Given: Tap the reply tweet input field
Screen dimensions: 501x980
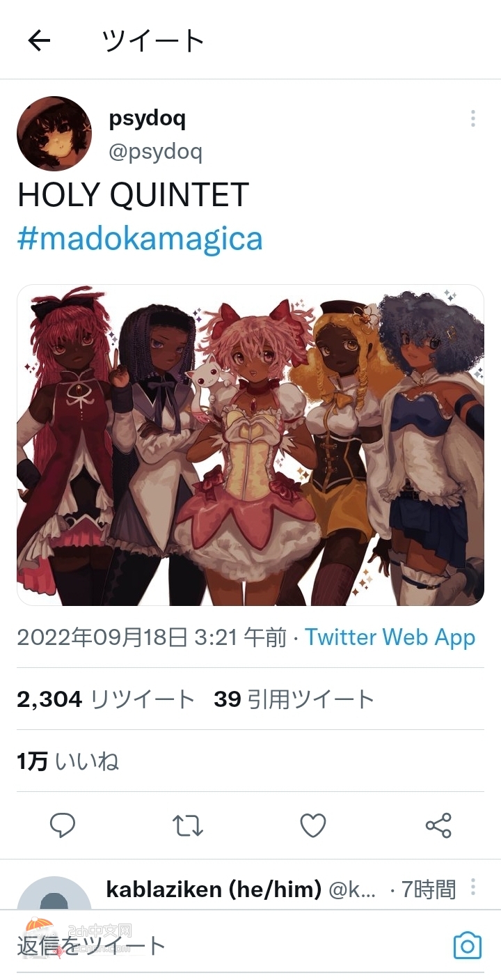Looking at the screenshot, I should pyautogui.click(x=230, y=946).
